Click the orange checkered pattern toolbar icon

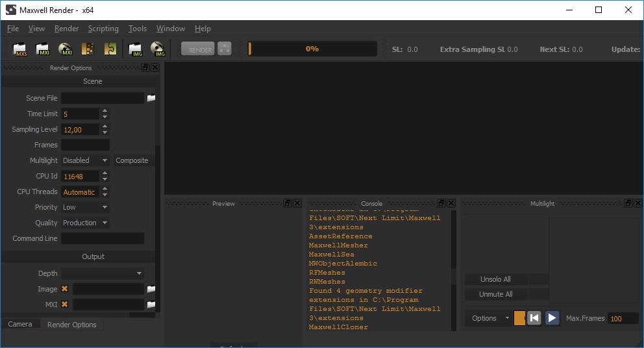(x=88, y=49)
